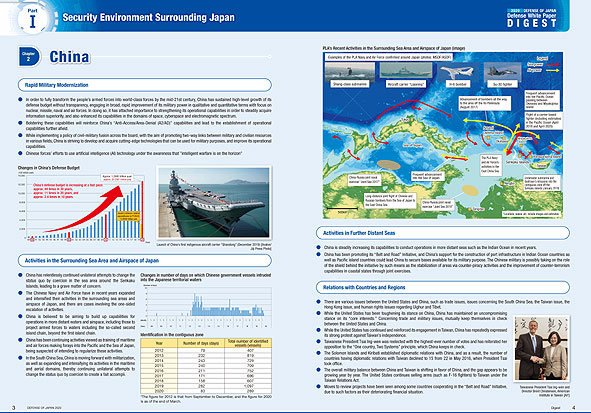Click the yellow callout box inside the defense budget chart
Viewport: 591px width, 413px height.
pyautogui.click(x=129, y=216)
